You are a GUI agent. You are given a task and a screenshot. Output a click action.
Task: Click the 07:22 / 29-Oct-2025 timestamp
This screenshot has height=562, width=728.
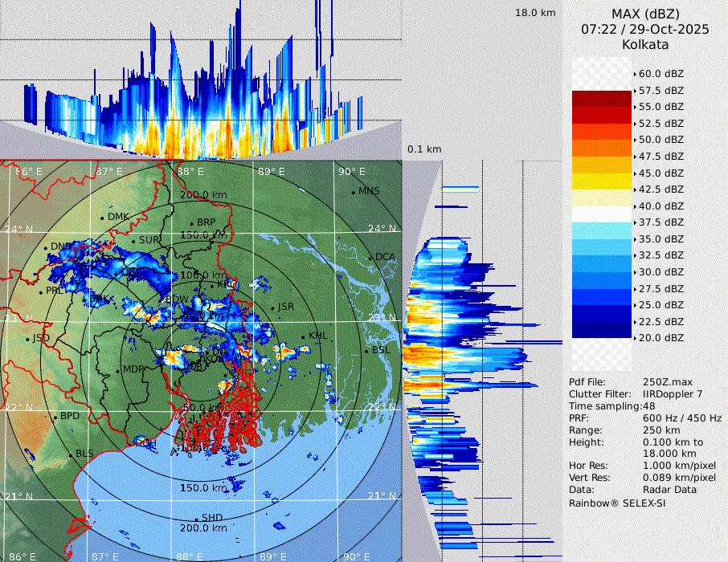pyautogui.click(x=644, y=29)
